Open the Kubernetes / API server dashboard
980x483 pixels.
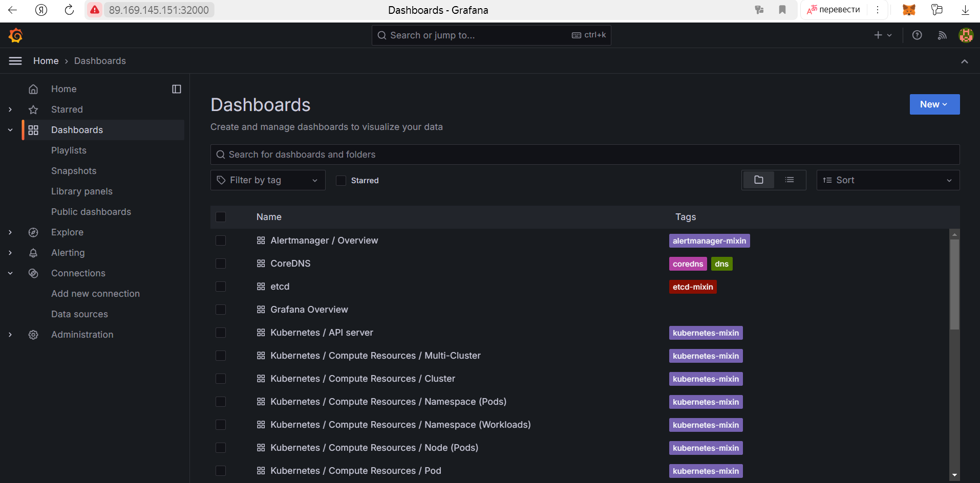pyautogui.click(x=322, y=333)
